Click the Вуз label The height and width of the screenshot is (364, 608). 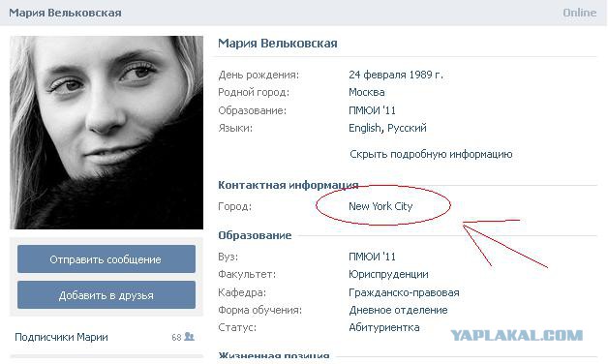(228, 257)
